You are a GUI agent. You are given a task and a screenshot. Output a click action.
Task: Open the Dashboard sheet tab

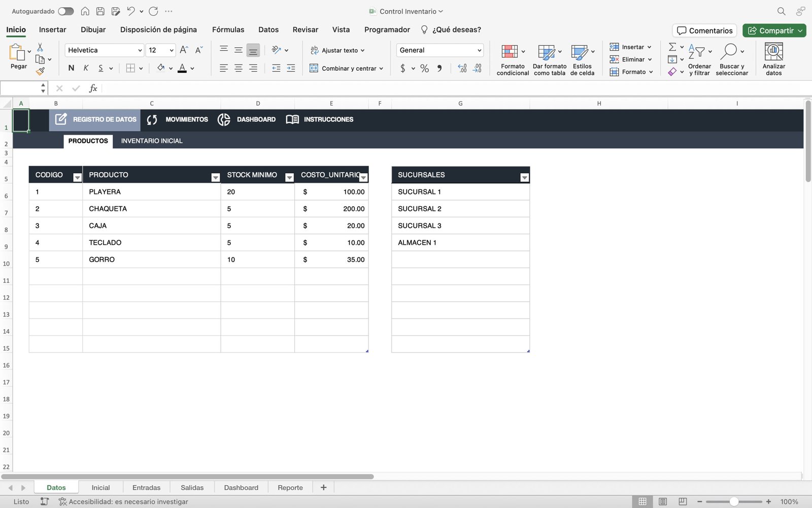point(241,488)
